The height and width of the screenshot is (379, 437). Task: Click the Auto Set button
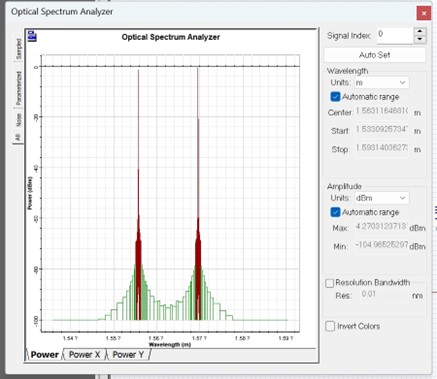[x=375, y=55]
